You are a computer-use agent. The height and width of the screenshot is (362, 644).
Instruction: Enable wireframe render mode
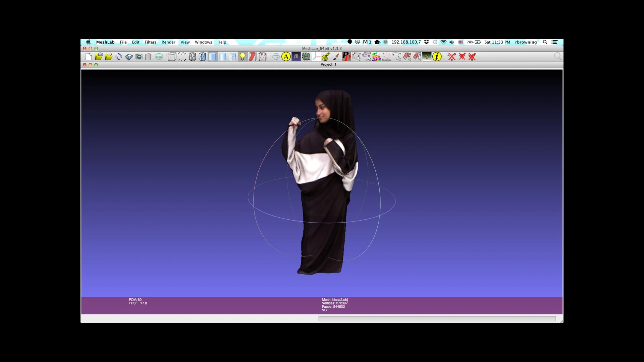[192, 57]
